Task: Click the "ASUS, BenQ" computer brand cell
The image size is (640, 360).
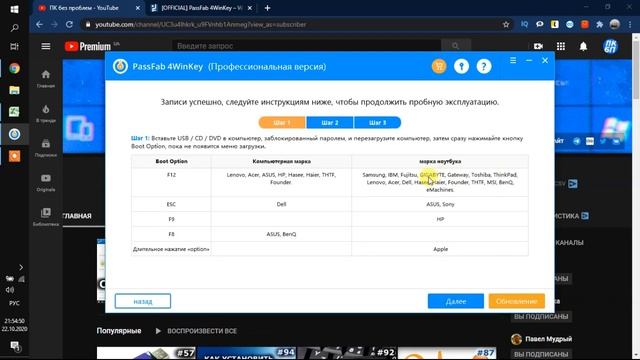Action: pos(281,234)
